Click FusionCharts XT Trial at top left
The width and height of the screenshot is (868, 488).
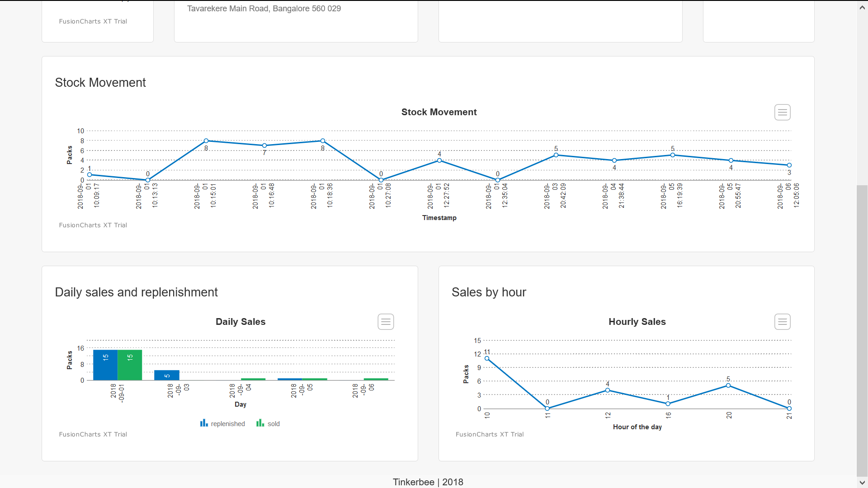[x=93, y=21]
